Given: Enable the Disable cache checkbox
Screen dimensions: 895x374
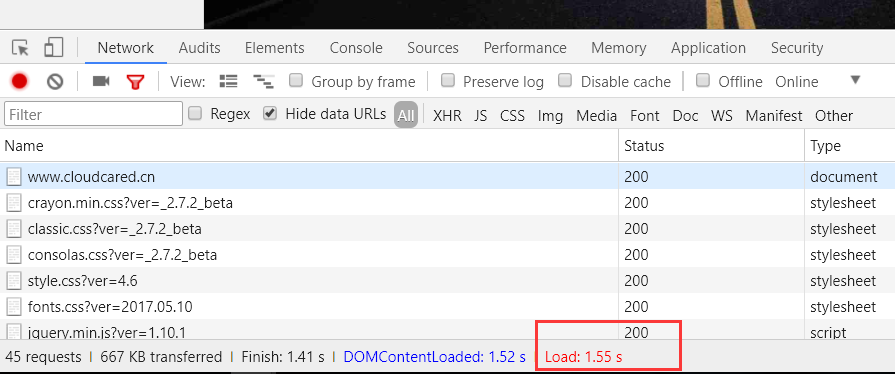Looking at the screenshot, I should coord(565,81).
